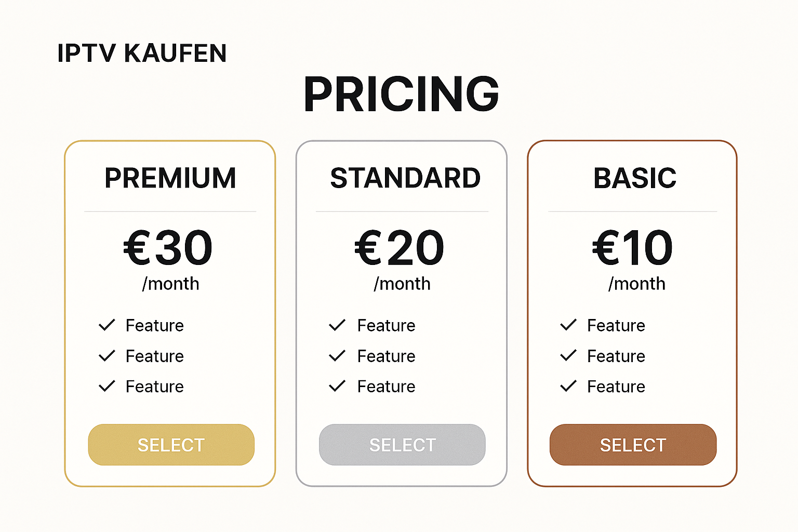This screenshot has height=532, width=798.
Task: Click the PREMIUM plan heading
Action: 170,178
